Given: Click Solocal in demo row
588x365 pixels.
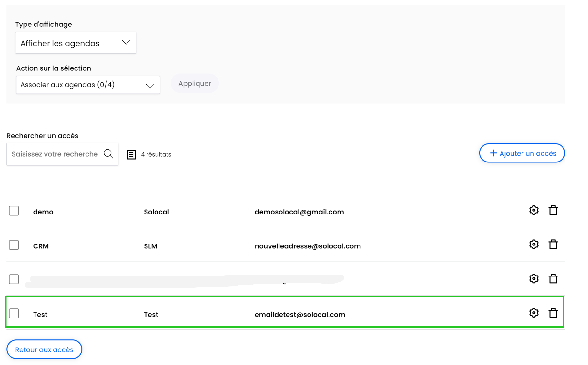Looking at the screenshot, I should coord(157,212).
